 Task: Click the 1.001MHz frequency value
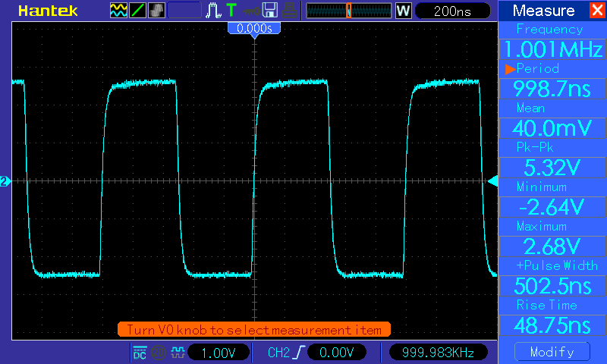(552, 49)
